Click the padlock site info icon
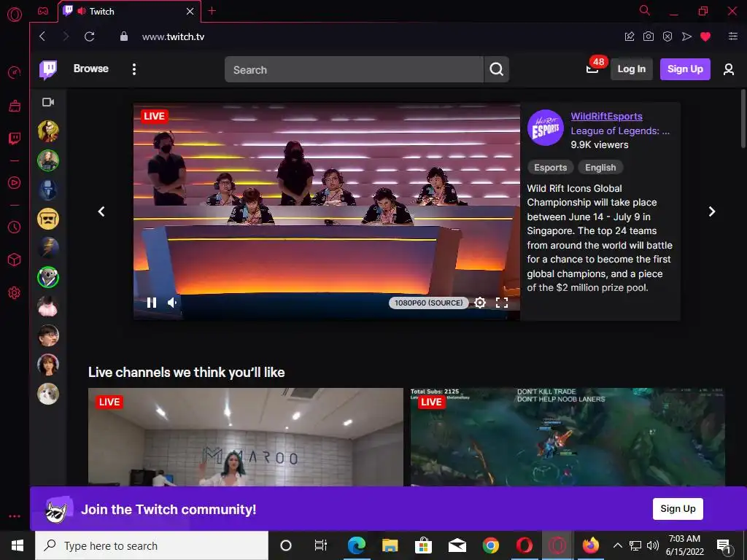This screenshot has width=747, height=560. 124,36
